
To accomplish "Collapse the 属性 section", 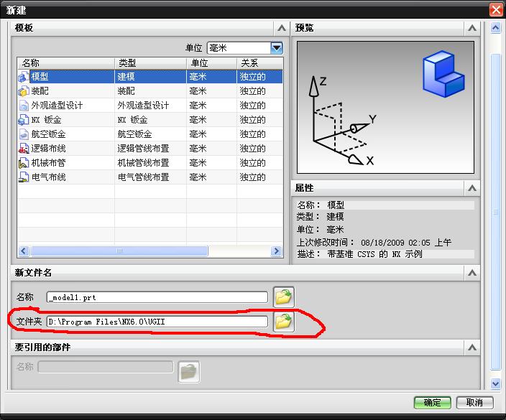I will 471,188.
